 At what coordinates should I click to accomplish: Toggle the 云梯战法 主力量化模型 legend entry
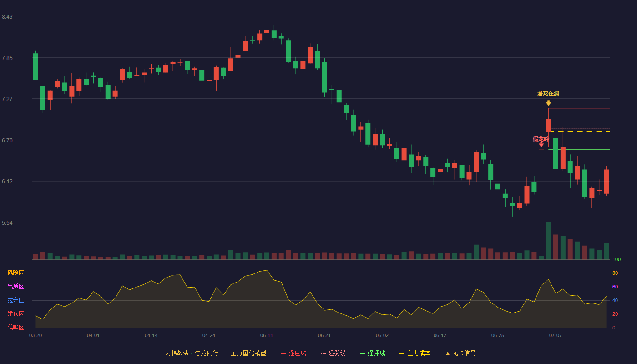pyautogui.click(x=215, y=353)
